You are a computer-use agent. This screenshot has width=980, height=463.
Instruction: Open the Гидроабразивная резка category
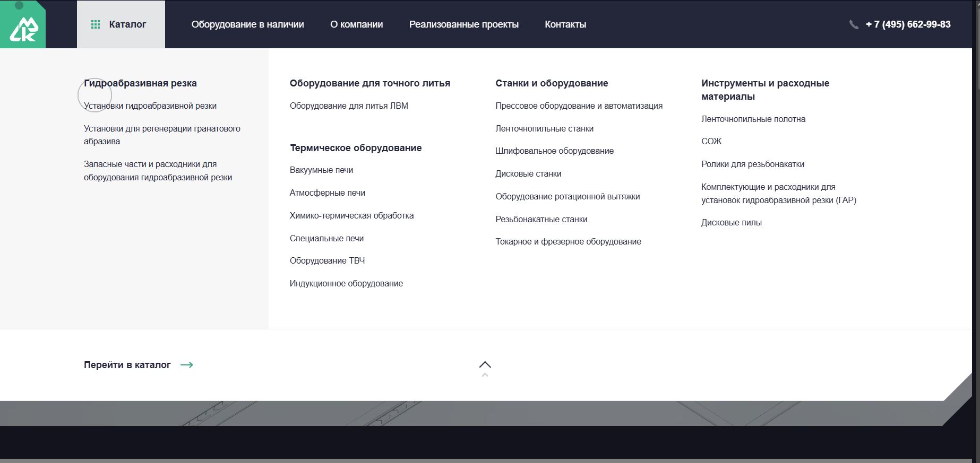click(x=140, y=83)
